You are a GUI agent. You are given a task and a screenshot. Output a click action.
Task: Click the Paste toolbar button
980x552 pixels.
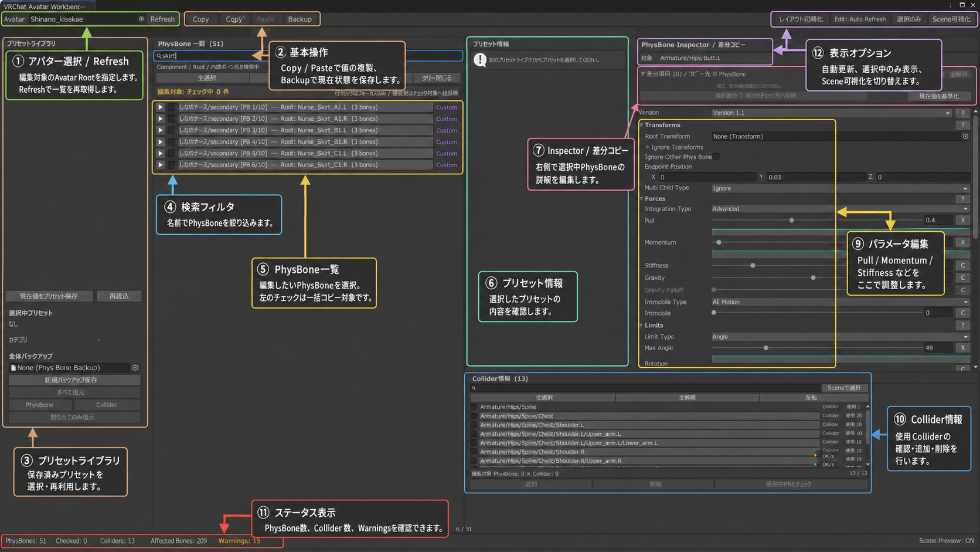[266, 19]
